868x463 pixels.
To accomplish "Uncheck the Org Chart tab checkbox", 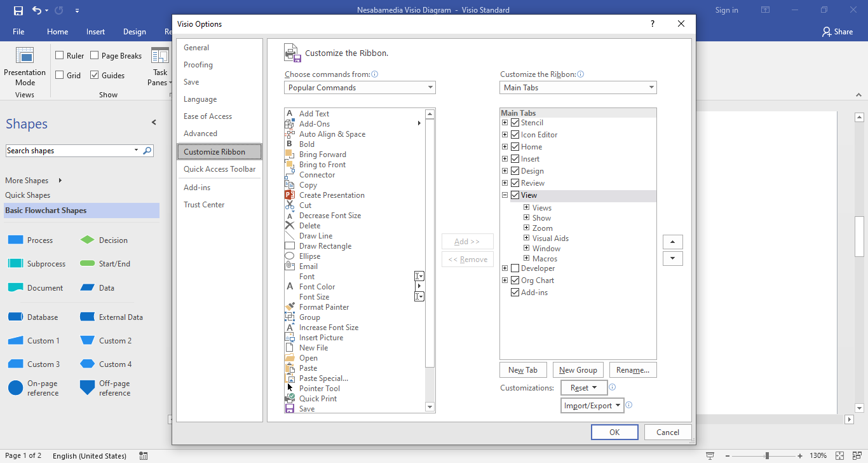I will point(515,280).
